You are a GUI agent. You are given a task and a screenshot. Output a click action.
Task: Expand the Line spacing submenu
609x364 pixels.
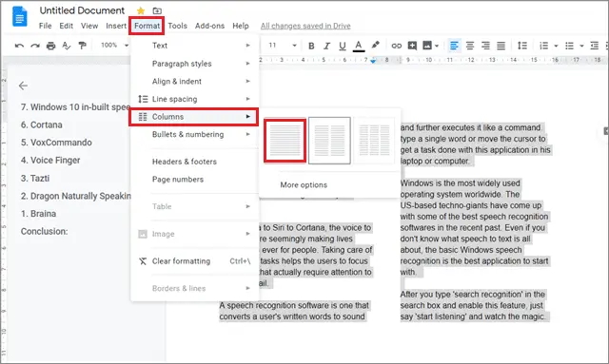pos(194,99)
